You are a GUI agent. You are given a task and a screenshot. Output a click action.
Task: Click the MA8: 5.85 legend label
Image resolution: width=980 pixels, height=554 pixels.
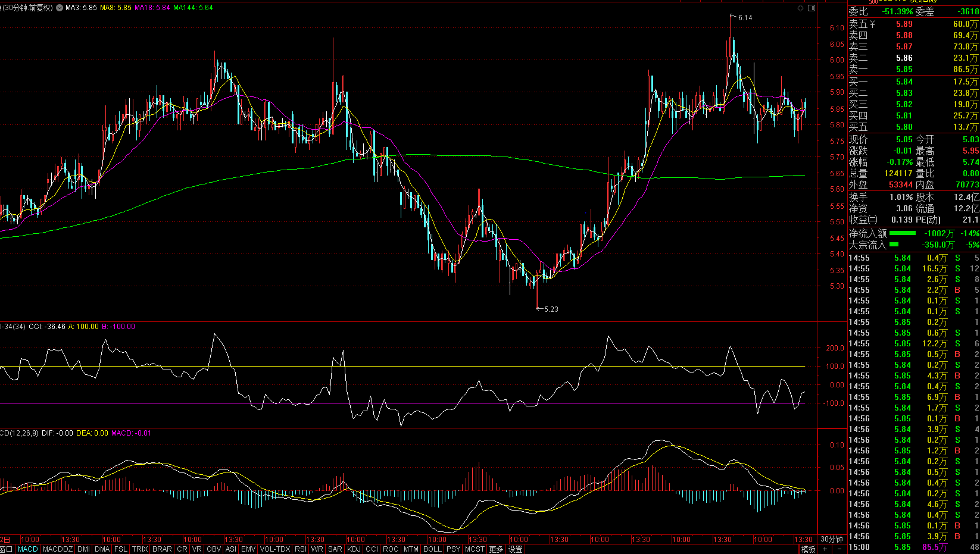116,8
